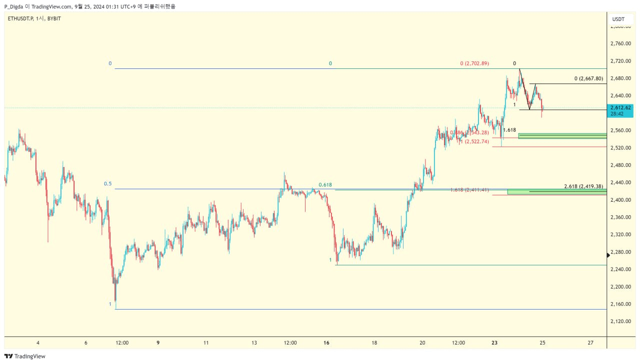Click the 2,720.00 price axis label

point(620,61)
